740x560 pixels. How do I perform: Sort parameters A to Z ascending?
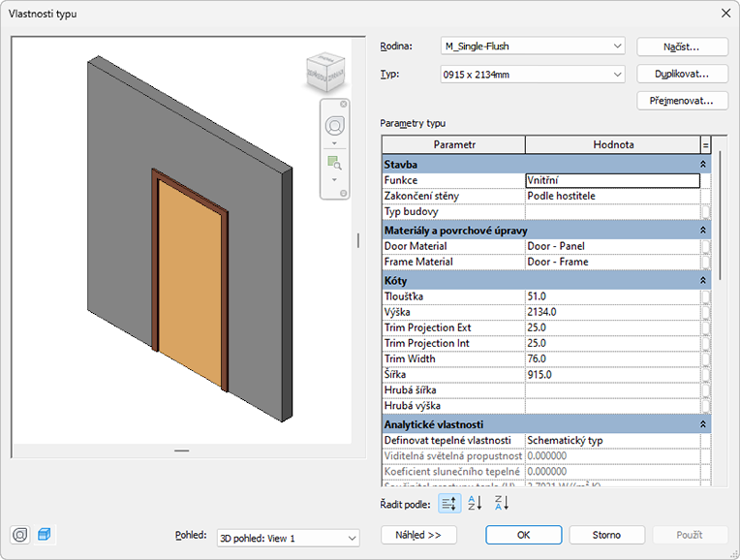pos(475,504)
